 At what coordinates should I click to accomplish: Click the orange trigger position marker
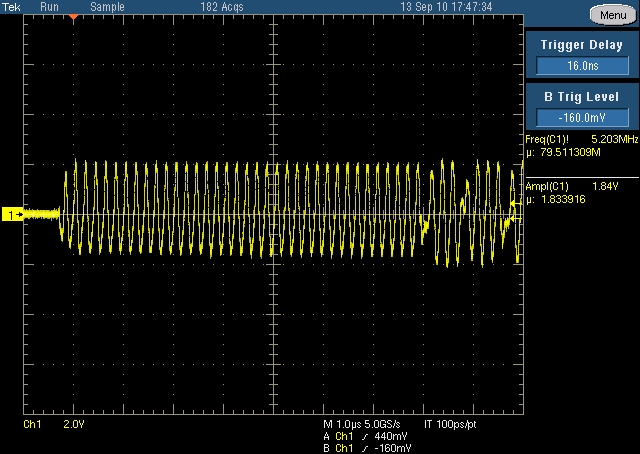click(x=73, y=17)
